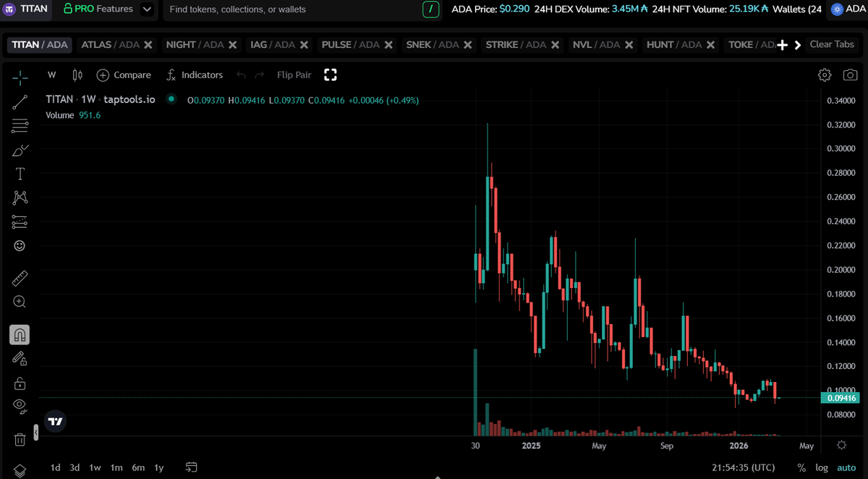Image resolution: width=868 pixels, height=479 pixels.
Task: Set the range to 3d
Action: 75,467
